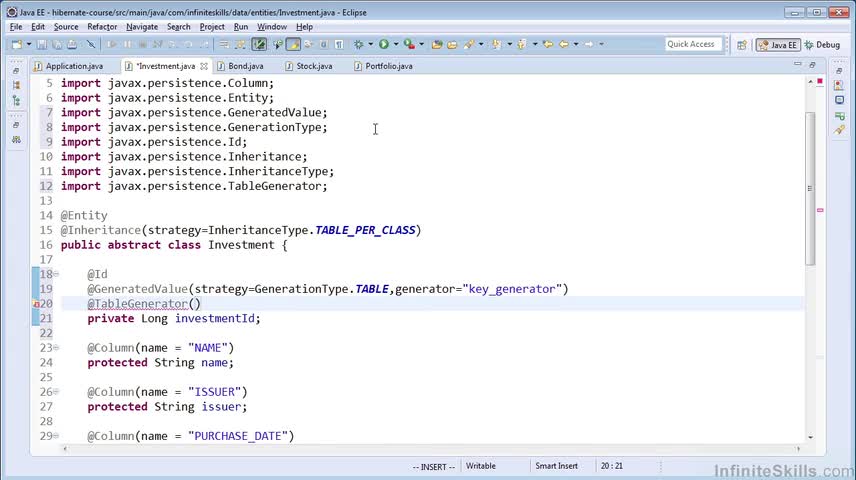Collapse the fold at line 26 ISSUER column
This screenshot has width=856, height=480.
click(56, 392)
